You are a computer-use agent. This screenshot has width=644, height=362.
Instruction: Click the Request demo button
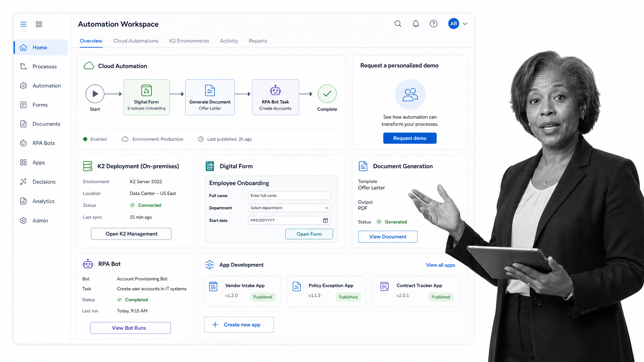tap(410, 138)
